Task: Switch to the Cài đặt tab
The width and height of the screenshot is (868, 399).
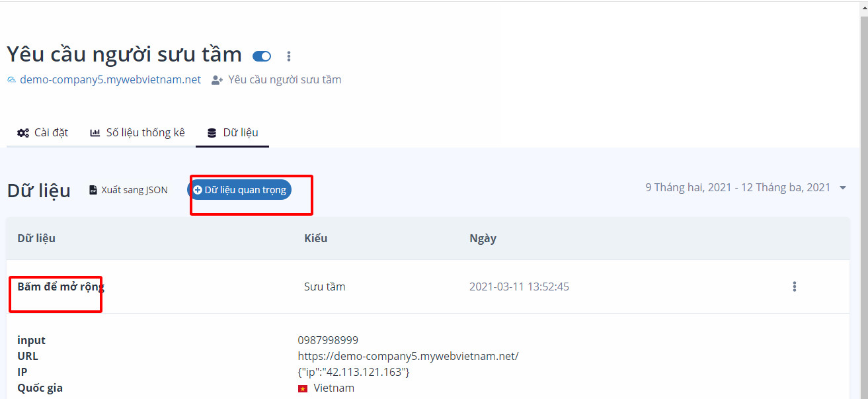Action: point(43,132)
